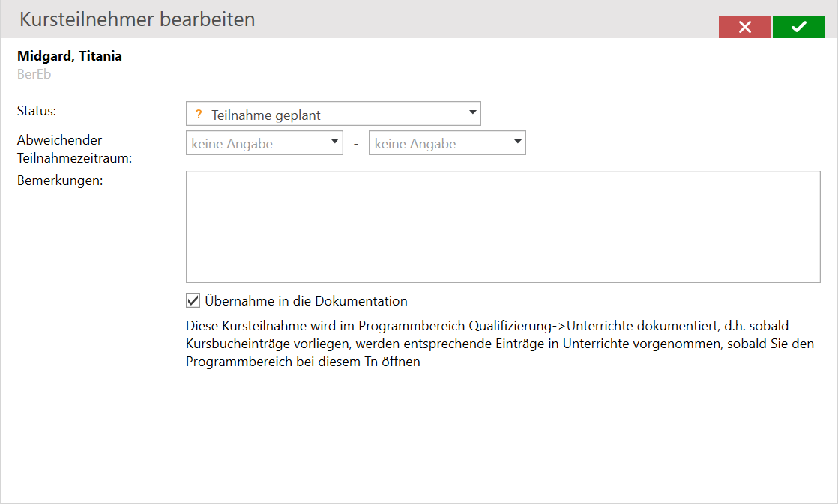Confirm changes with the green checkmark button
The height and width of the screenshot is (504, 838).
click(x=798, y=27)
